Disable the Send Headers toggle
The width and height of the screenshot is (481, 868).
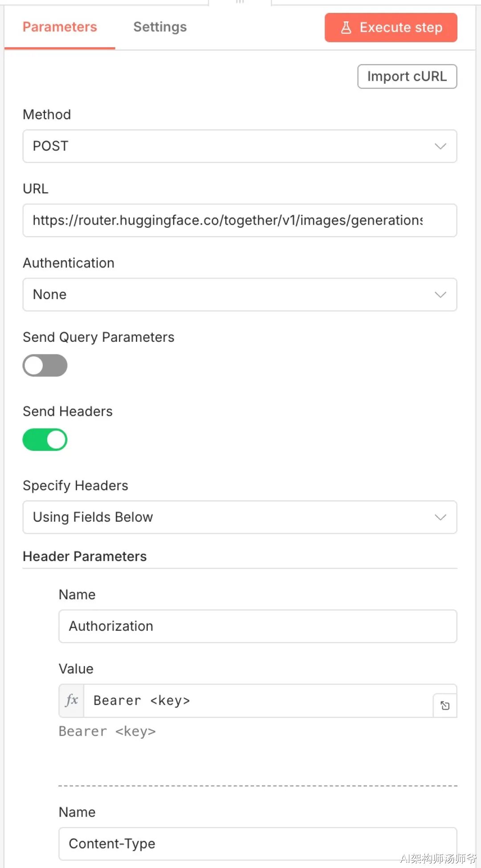pos(45,440)
